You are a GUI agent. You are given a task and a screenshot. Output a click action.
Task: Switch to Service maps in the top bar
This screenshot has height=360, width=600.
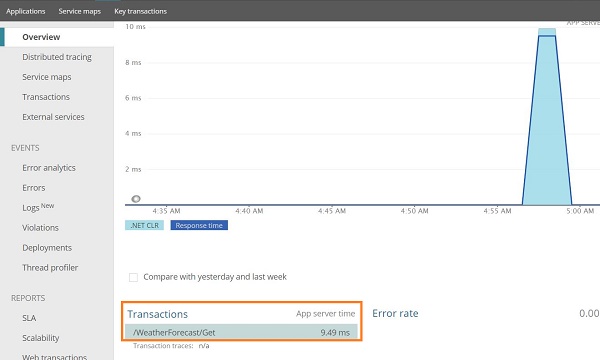[80, 11]
